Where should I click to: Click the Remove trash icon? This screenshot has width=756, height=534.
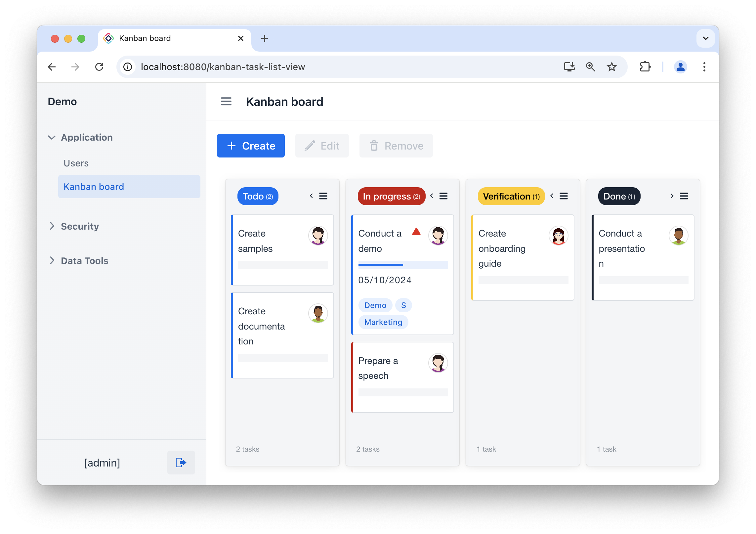(374, 146)
